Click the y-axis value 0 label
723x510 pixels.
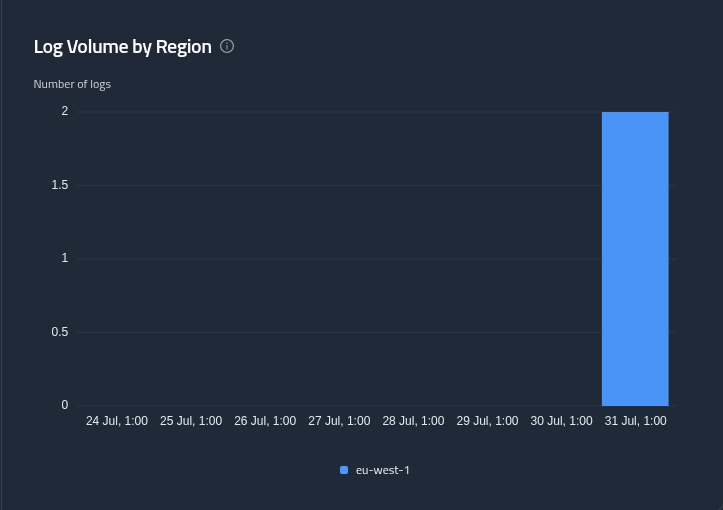click(65, 405)
